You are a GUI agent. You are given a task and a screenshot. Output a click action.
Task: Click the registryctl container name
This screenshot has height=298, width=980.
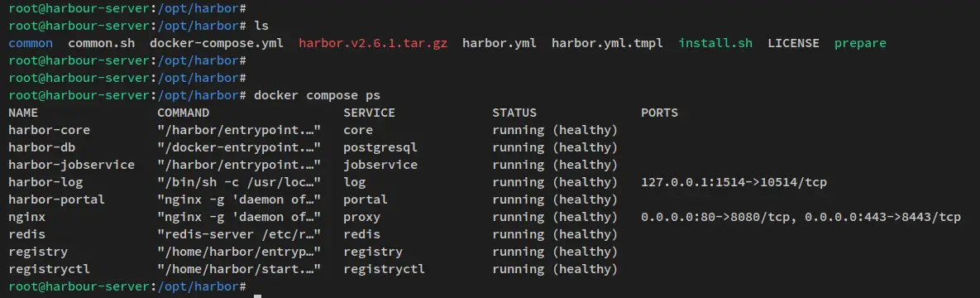[x=50, y=269]
